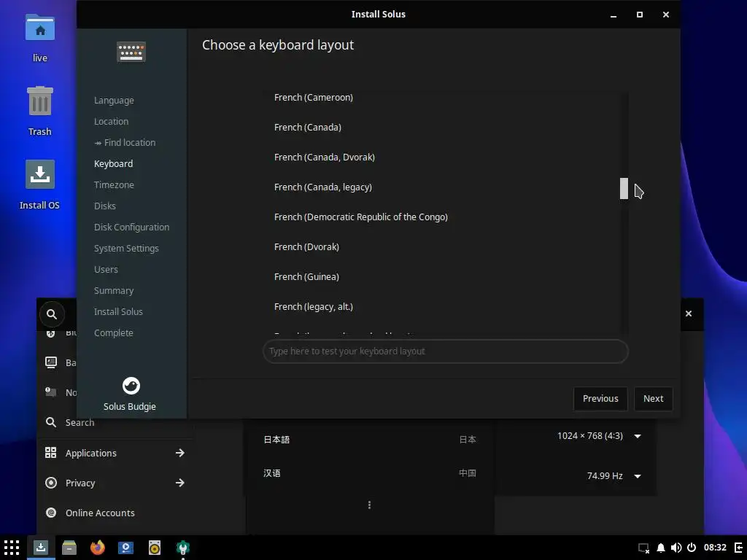
Task: Open notifications bell in system tray
Action: click(x=661, y=548)
